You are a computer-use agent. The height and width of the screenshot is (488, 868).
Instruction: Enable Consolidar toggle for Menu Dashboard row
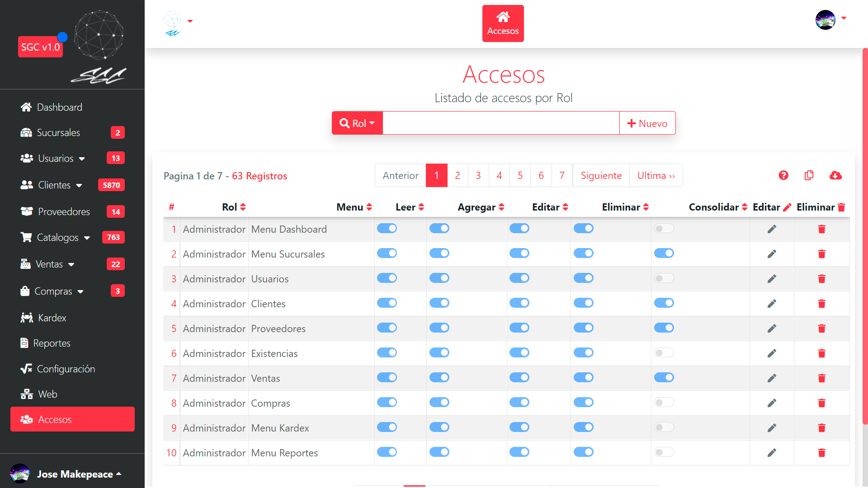(664, 229)
